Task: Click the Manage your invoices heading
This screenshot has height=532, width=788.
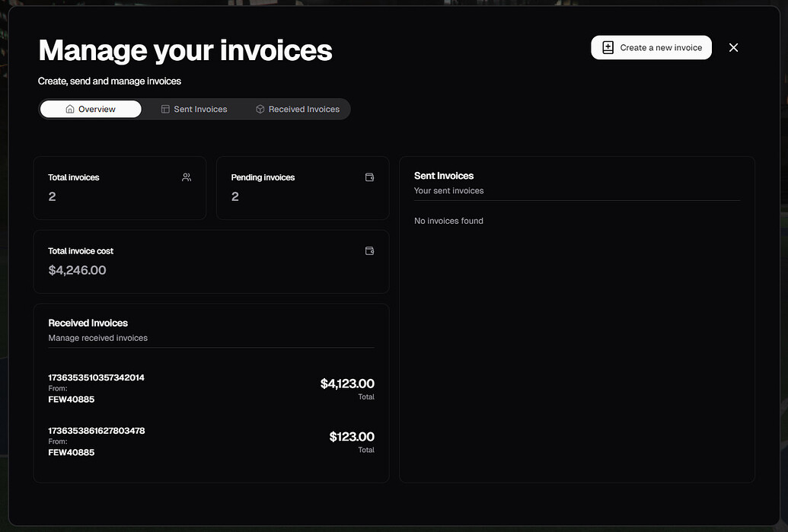Action: [185, 49]
